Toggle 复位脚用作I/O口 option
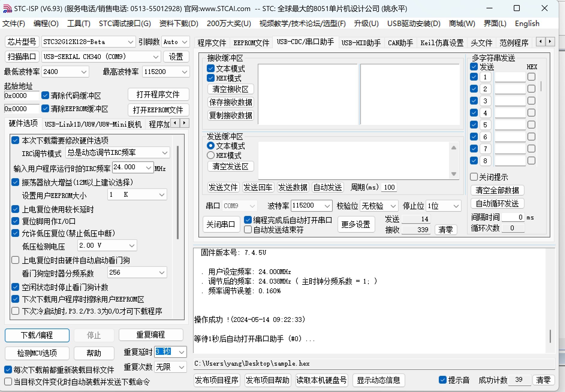565x392 pixels. click(15, 221)
